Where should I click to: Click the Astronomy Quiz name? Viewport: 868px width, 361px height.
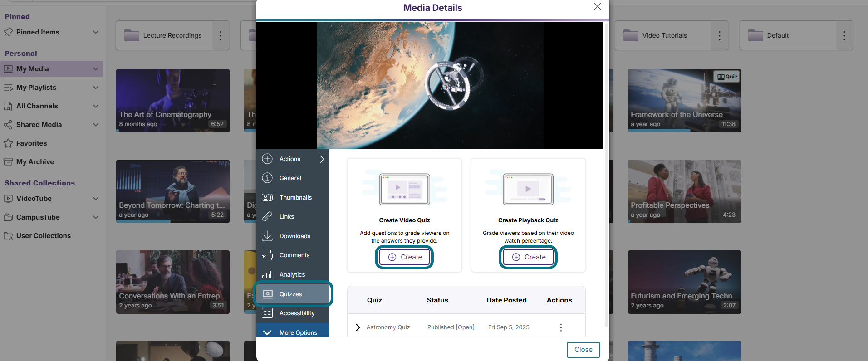tap(388, 327)
